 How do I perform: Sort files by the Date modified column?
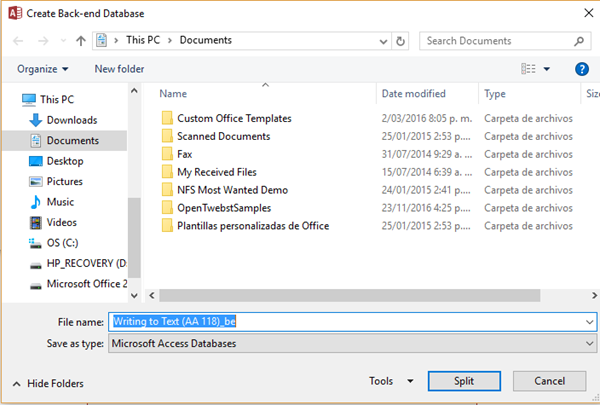tap(412, 93)
